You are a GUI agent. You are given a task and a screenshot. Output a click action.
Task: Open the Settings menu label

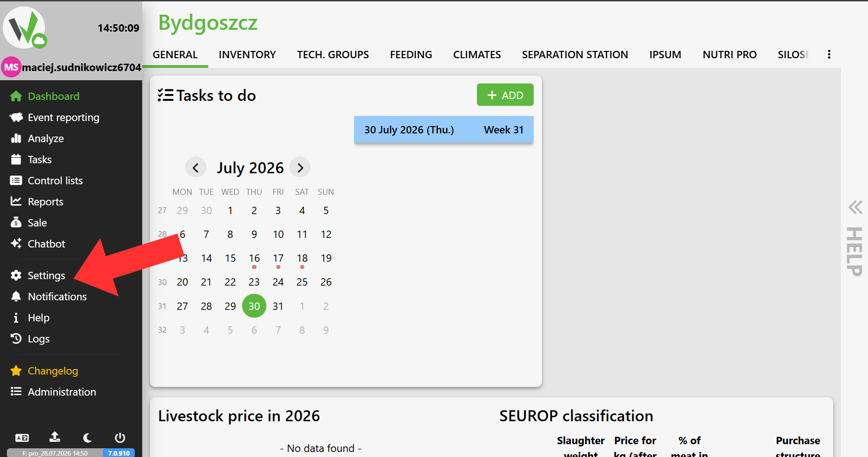(x=46, y=275)
